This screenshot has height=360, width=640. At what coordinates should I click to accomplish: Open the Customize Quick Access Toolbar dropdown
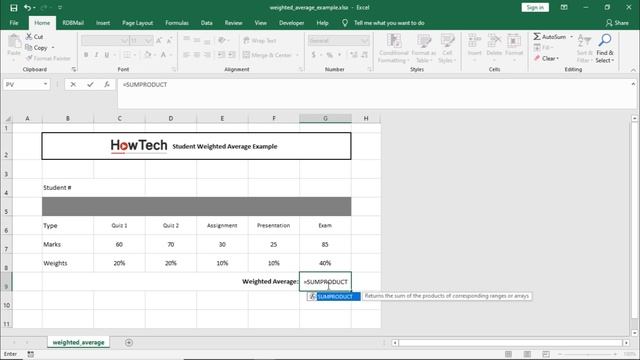(x=60, y=8)
